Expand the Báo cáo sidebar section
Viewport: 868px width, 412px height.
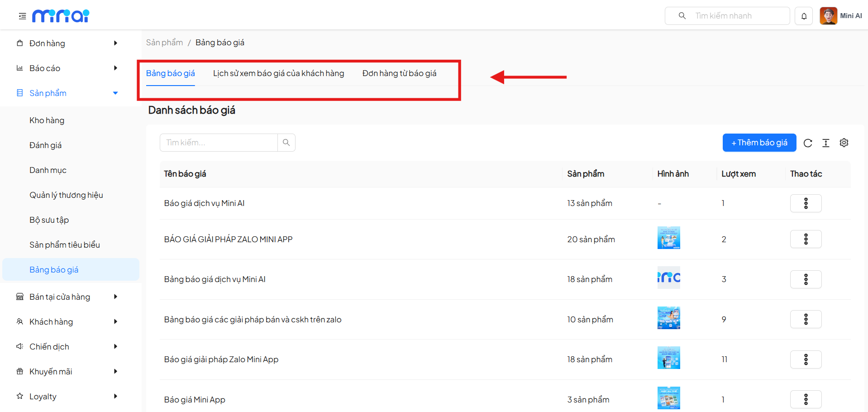click(67, 68)
